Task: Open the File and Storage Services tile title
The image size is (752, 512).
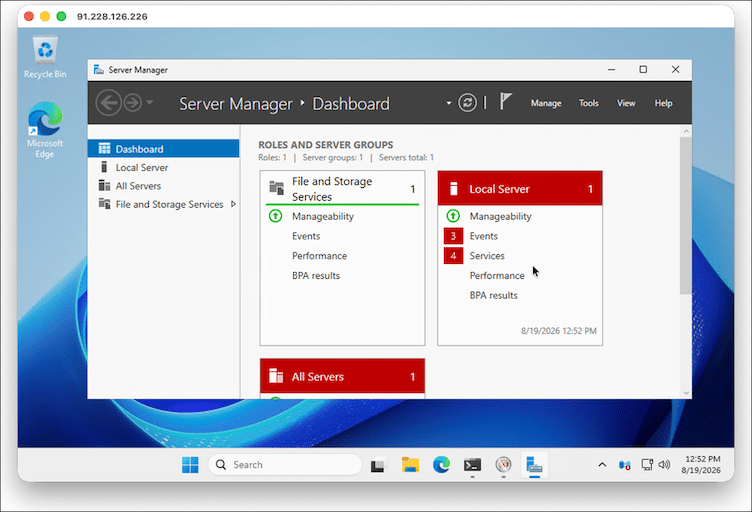Action: (332, 189)
